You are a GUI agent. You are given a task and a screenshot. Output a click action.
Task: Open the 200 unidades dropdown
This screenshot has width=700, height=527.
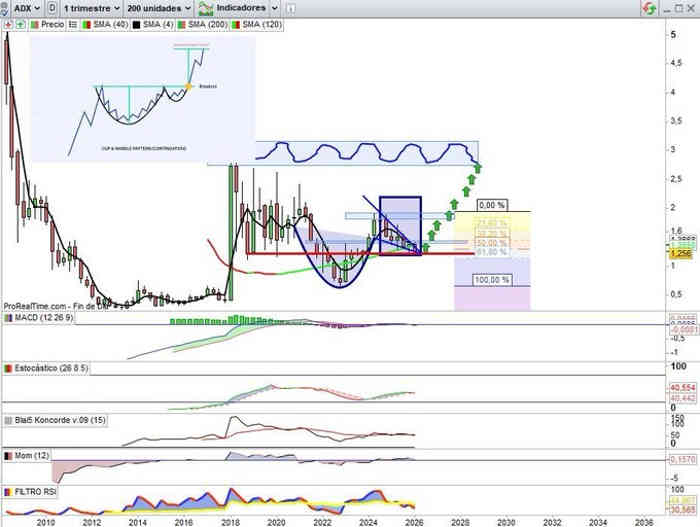click(x=159, y=7)
